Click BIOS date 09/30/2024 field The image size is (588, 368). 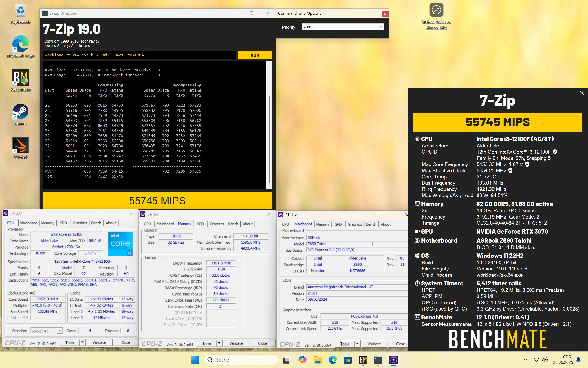coord(357,299)
